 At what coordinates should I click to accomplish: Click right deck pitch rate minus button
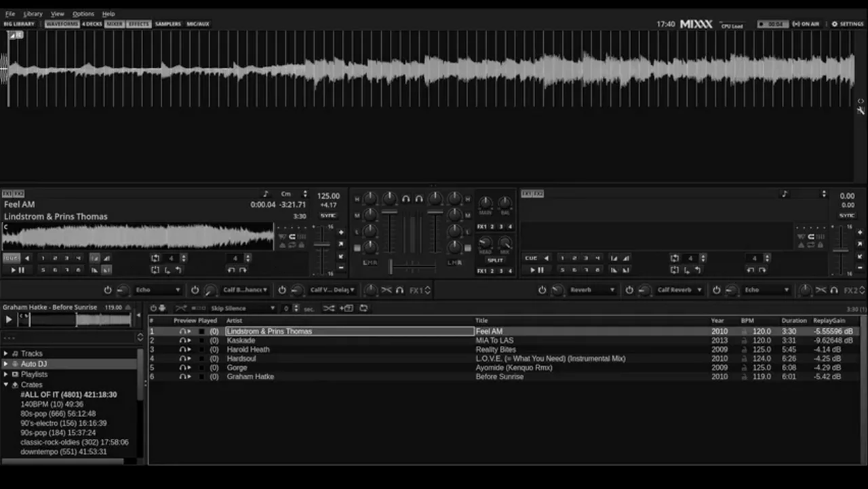coord(860,267)
